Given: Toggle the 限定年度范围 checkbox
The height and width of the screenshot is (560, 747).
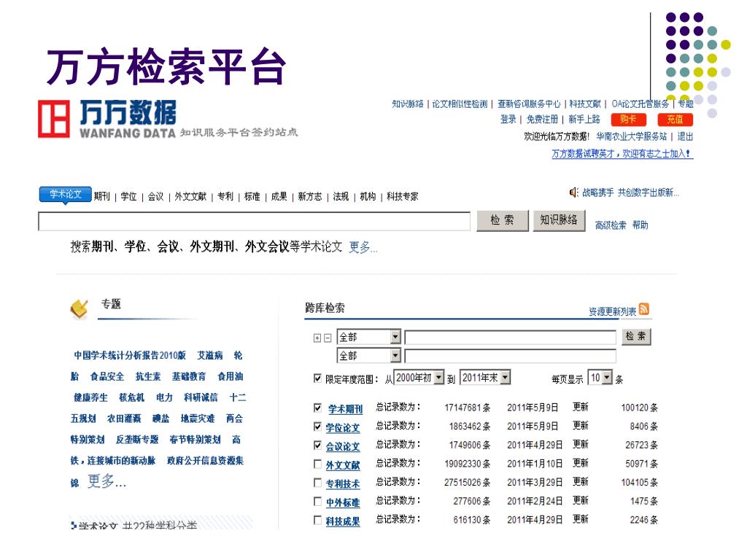Looking at the screenshot, I should pos(318,378).
